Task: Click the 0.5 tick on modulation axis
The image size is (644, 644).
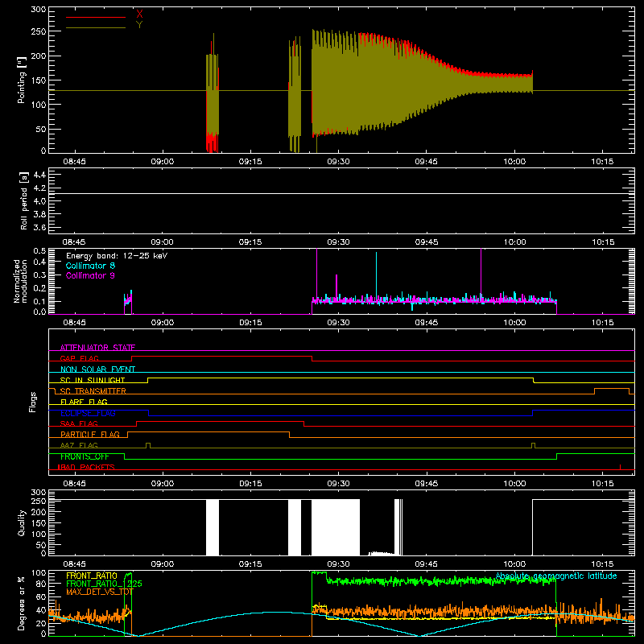Action: (39, 251)
